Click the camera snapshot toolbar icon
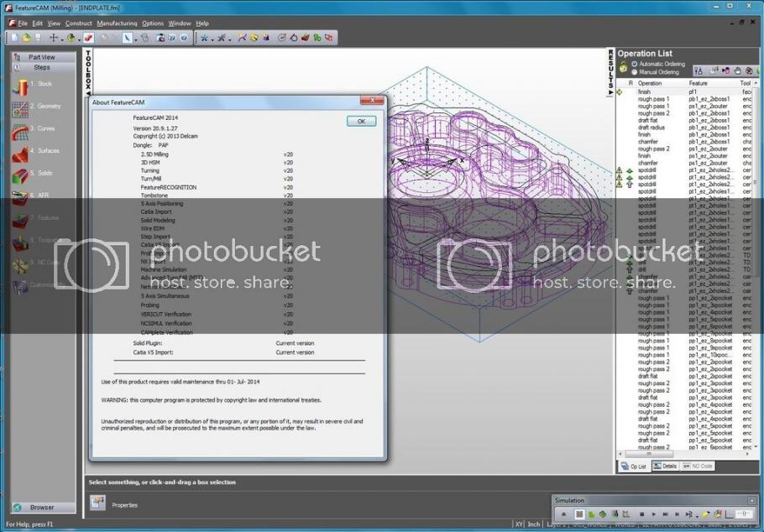 161,38
